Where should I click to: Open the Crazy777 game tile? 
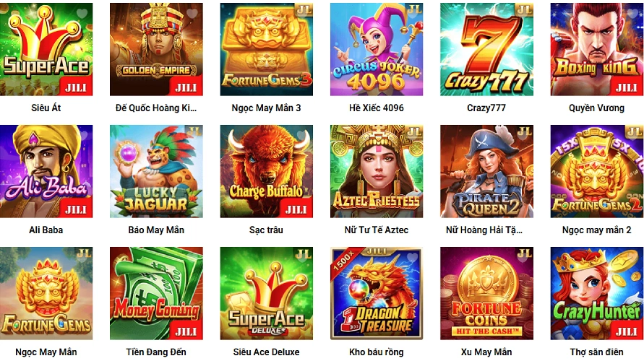pyautogui.click(x=486, y=49)
